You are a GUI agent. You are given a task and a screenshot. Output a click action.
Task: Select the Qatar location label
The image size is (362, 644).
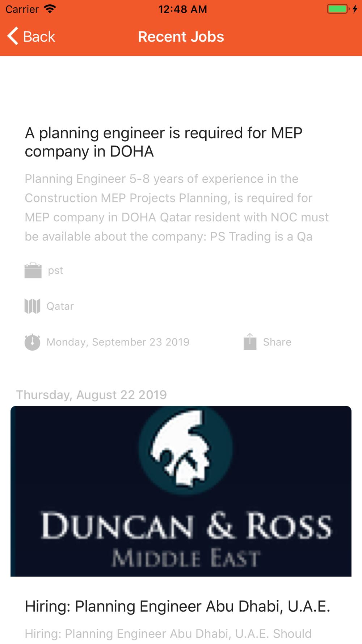point(60,306)
